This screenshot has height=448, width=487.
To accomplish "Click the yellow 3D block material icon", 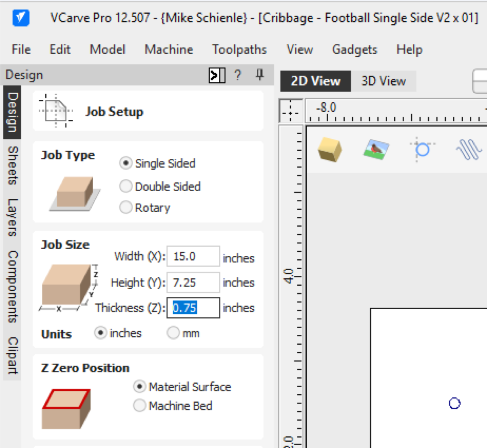I will coord(330,150).
